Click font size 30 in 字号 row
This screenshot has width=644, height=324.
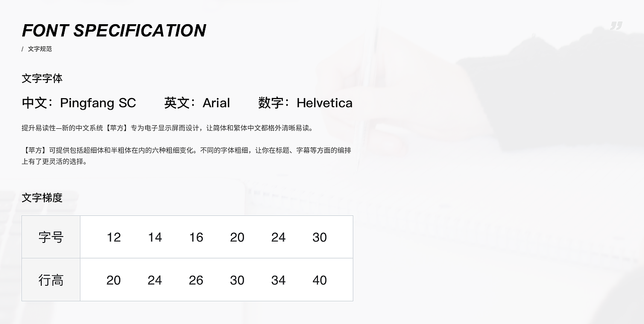click(x=319, y=237)
